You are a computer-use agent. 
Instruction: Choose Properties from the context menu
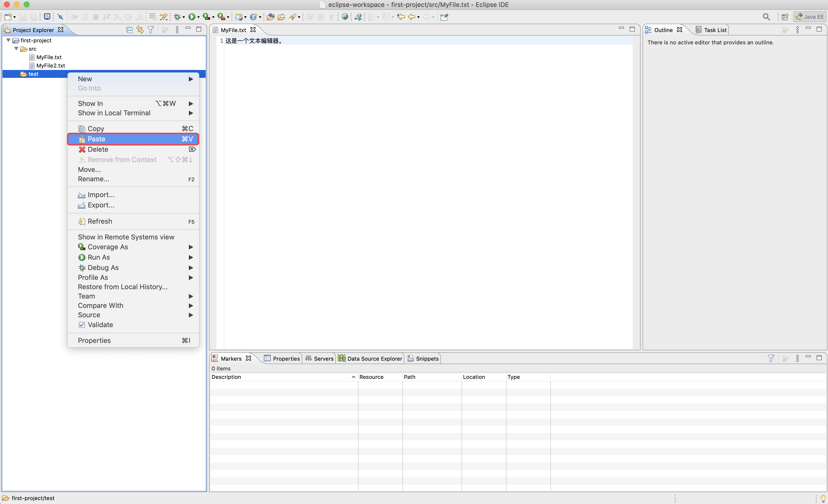point(134,340)
